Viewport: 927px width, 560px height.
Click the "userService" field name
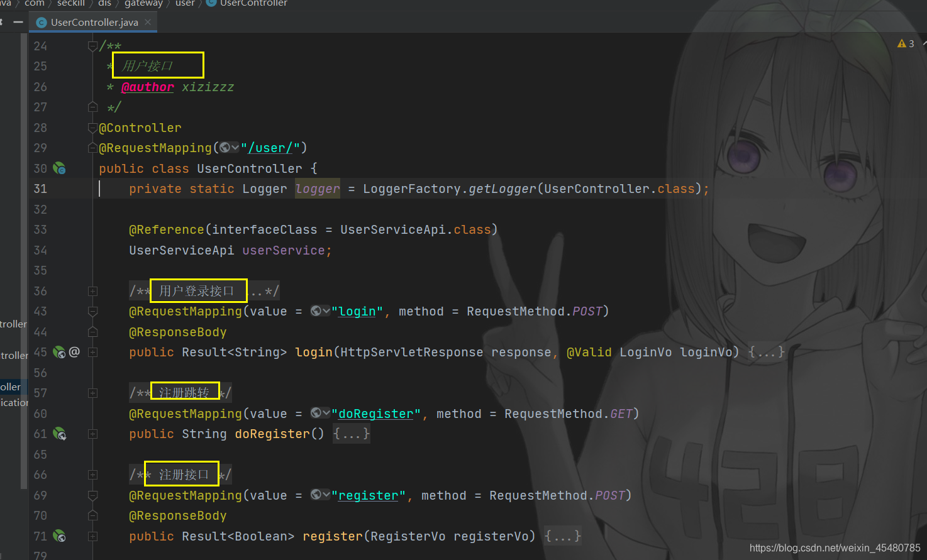[x=284, y=250]
